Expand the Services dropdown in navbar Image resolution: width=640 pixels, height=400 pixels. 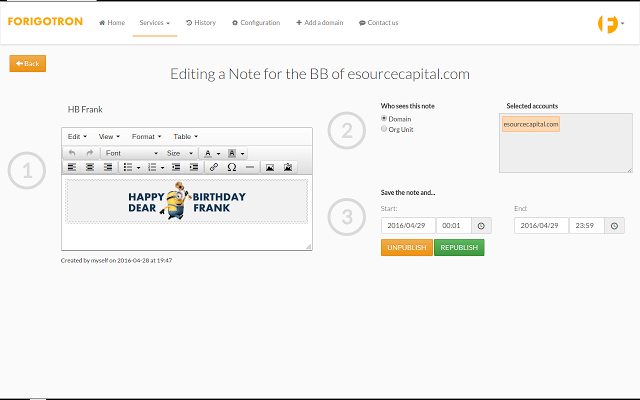(154, 22)
